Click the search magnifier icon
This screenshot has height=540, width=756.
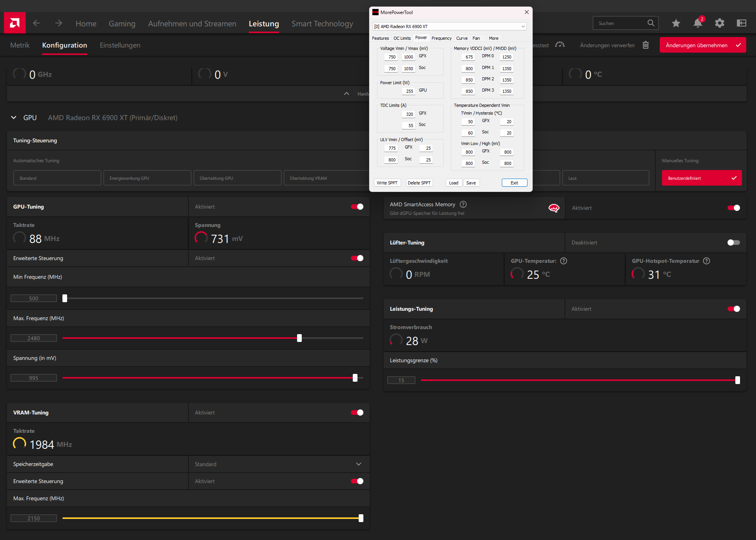click(x=651, y=23)
